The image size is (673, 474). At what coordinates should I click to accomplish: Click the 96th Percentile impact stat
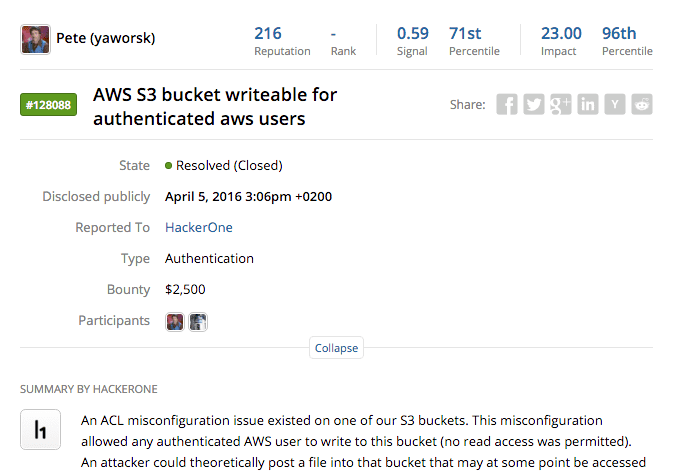[626, 40]
